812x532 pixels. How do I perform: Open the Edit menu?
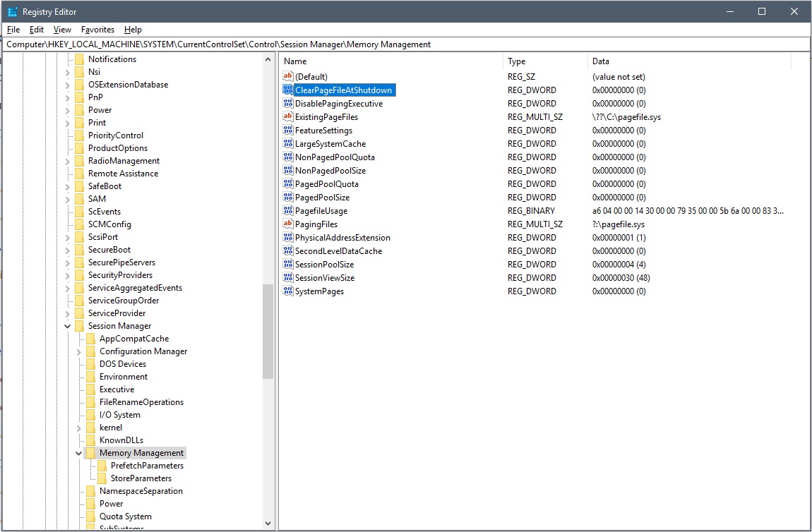click(x=36, y=30)
